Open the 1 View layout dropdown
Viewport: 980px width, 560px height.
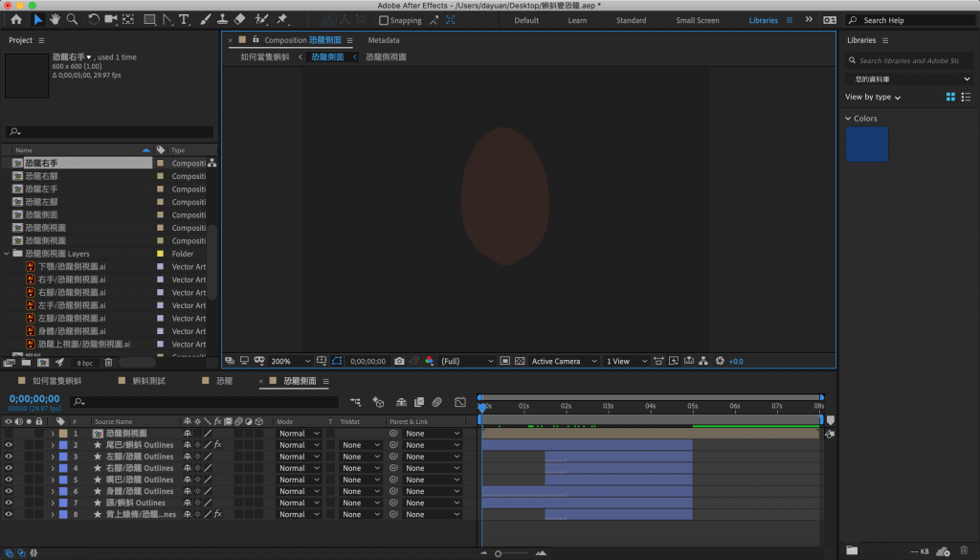click(x=626, y=361)
